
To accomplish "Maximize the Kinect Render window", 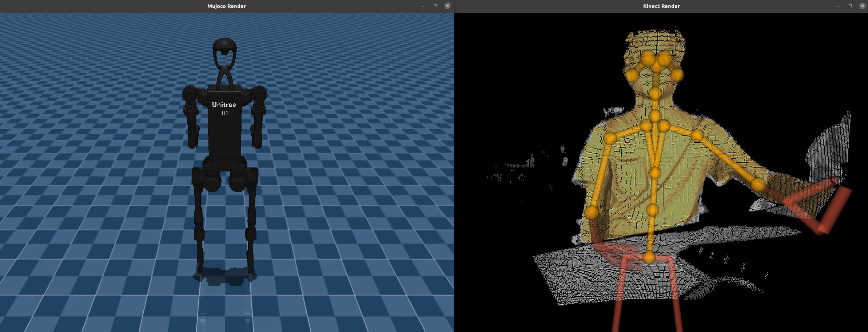I will 850,6.
